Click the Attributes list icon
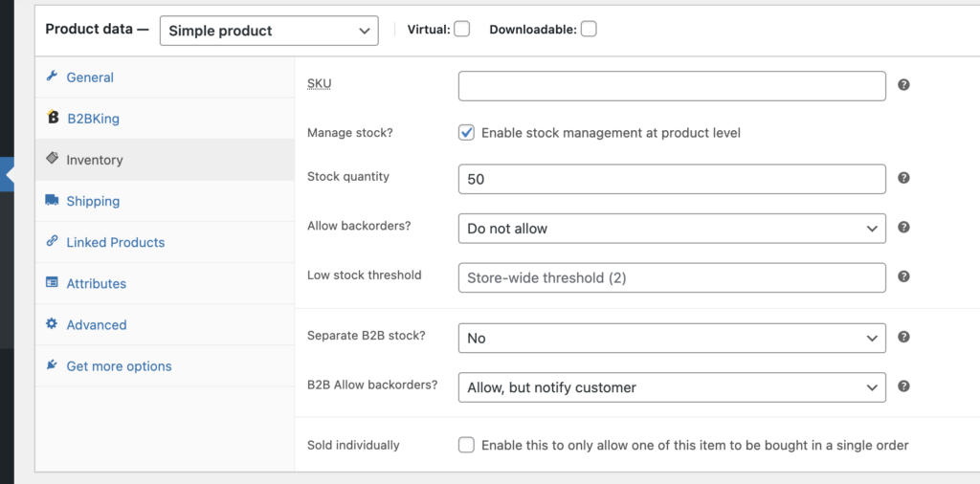Viewport: 980px width, 484px height. (x=52, y=282)
